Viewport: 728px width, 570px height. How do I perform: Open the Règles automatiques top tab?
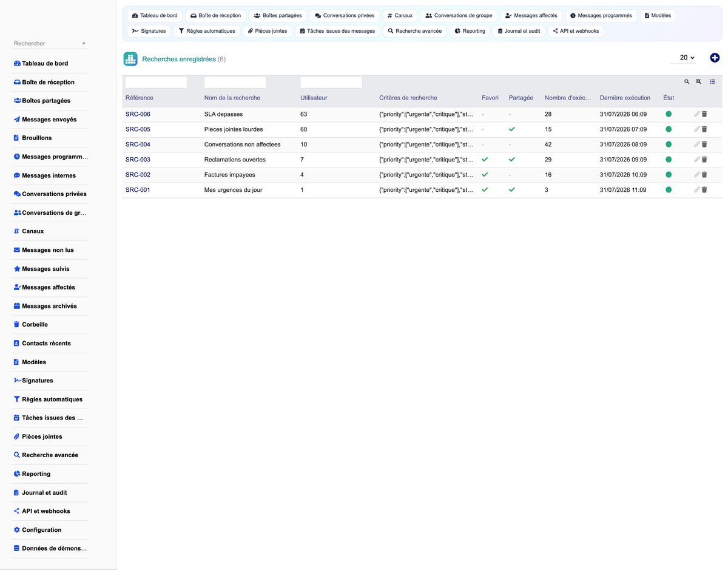207,31
